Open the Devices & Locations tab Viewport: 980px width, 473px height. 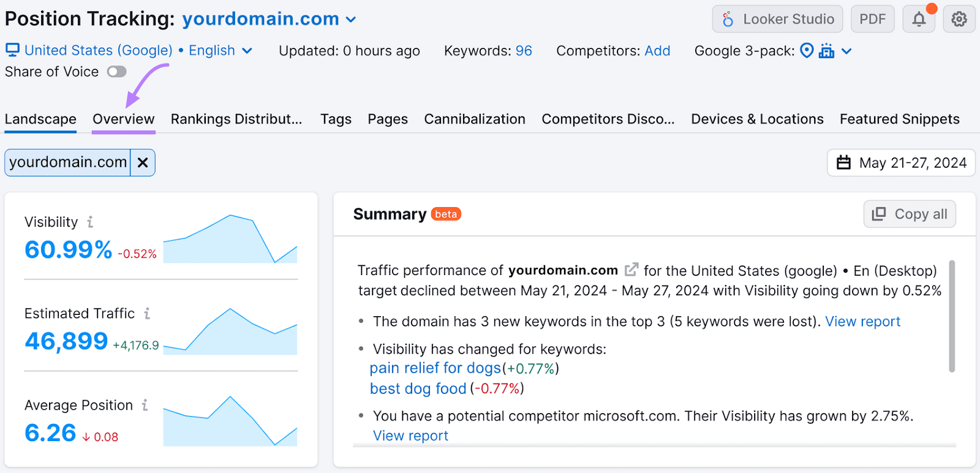click(x=756, y=119)
